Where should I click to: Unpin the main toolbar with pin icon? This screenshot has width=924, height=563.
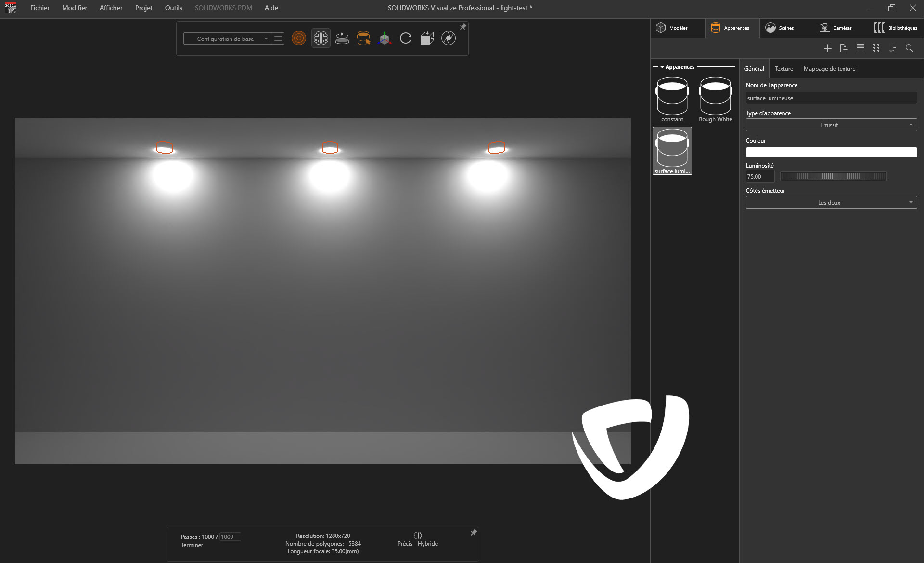(x=463, y=27)
